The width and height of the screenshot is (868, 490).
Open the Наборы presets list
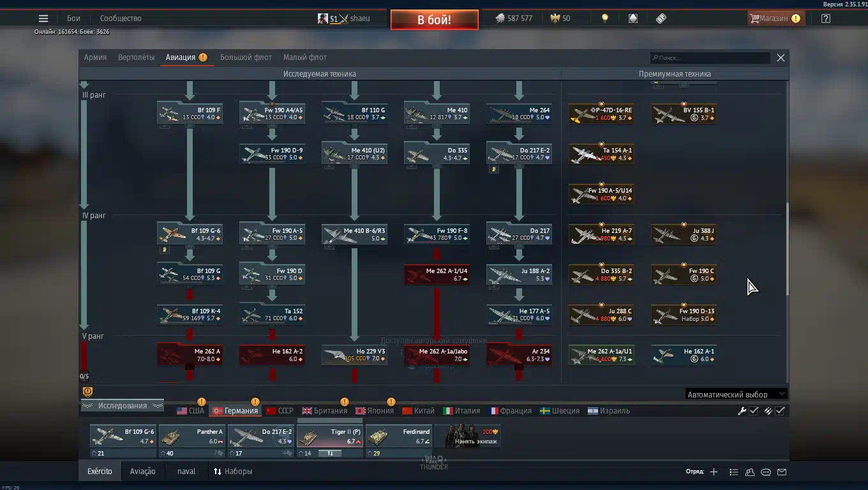(x=233, y=471)
